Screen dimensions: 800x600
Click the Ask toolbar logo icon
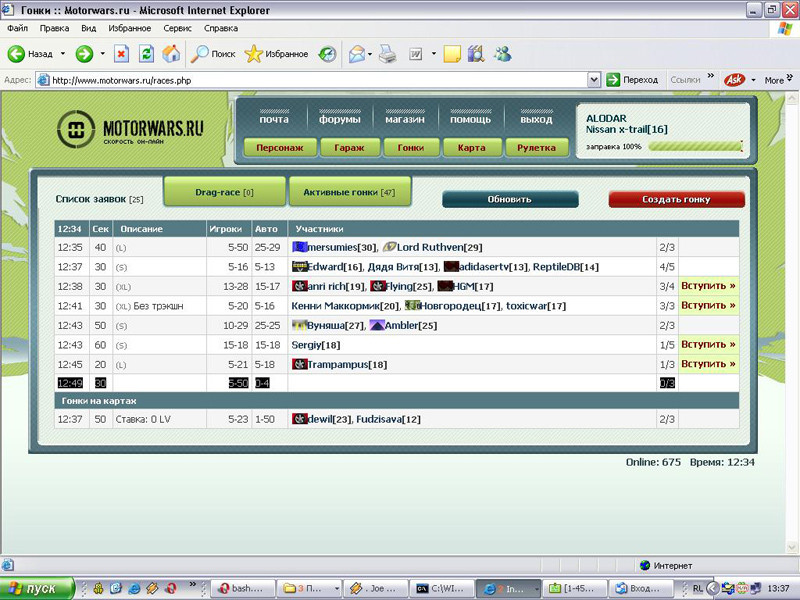734,80
